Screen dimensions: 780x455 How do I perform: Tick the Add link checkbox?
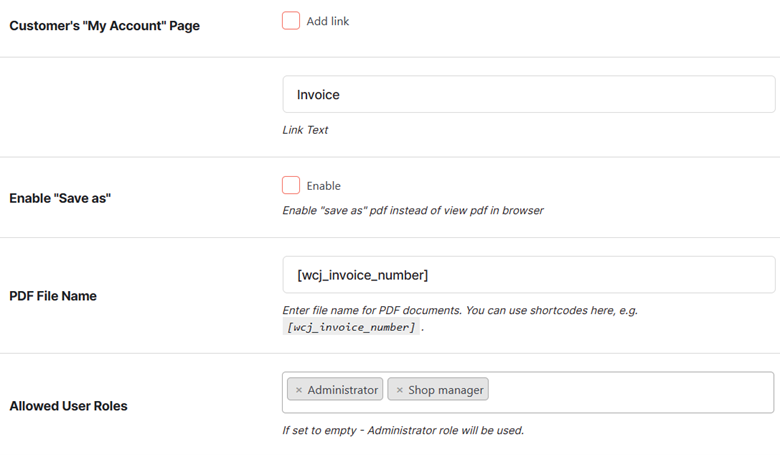pyautogui.click(x=291, y=21)
